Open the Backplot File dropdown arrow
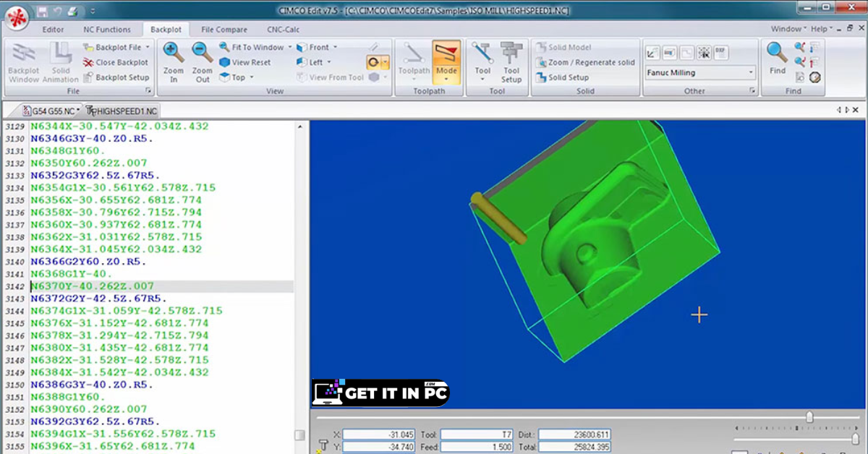The image size is (868, 454). pos(148,47)
